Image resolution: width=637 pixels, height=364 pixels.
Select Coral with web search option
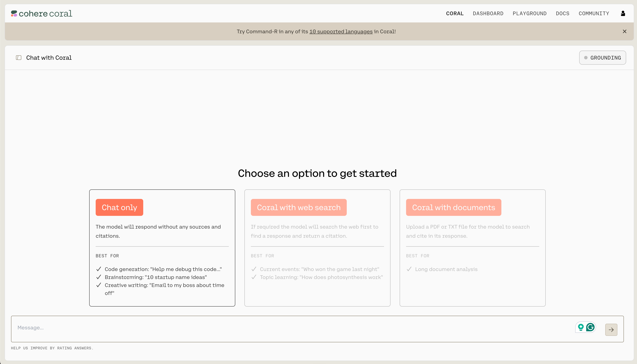point(298,207)
